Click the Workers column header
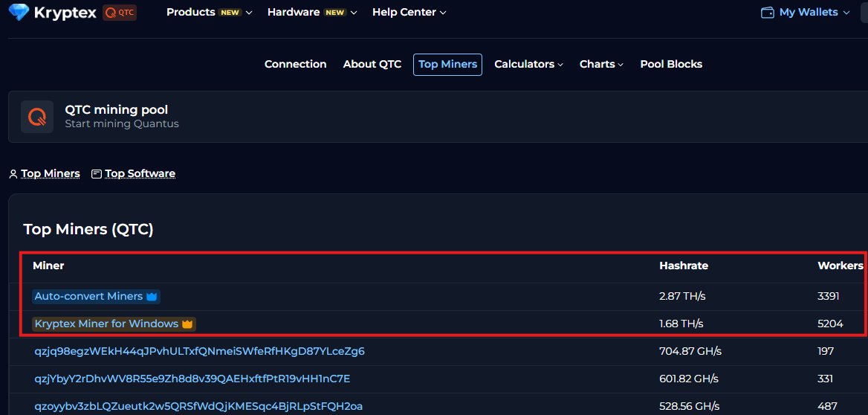Screen dimensions: 868x415 tap(841, 266)
